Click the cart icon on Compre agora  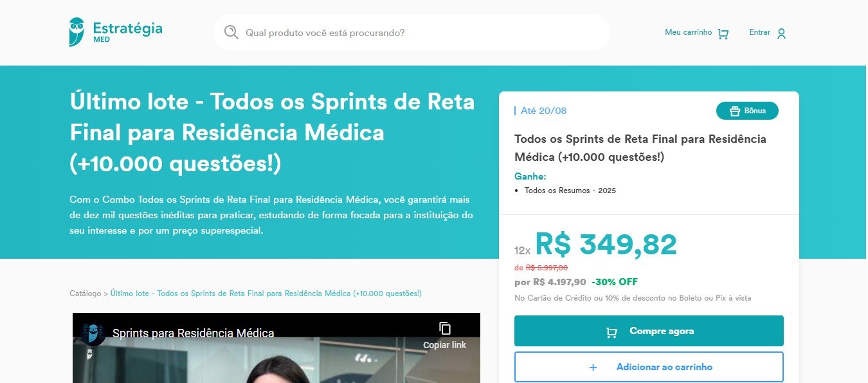[611, 332]
